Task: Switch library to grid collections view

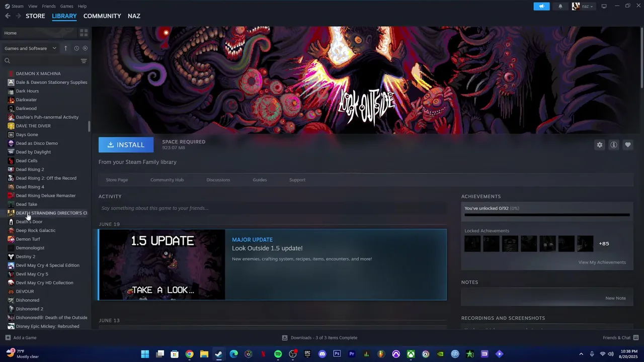Action: (84, 33)
